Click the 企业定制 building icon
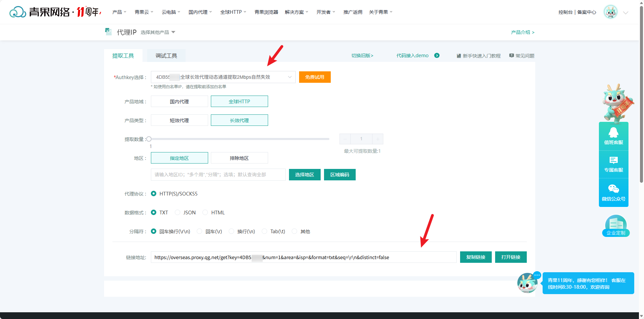The image size is (644, 319). (616, 226)
